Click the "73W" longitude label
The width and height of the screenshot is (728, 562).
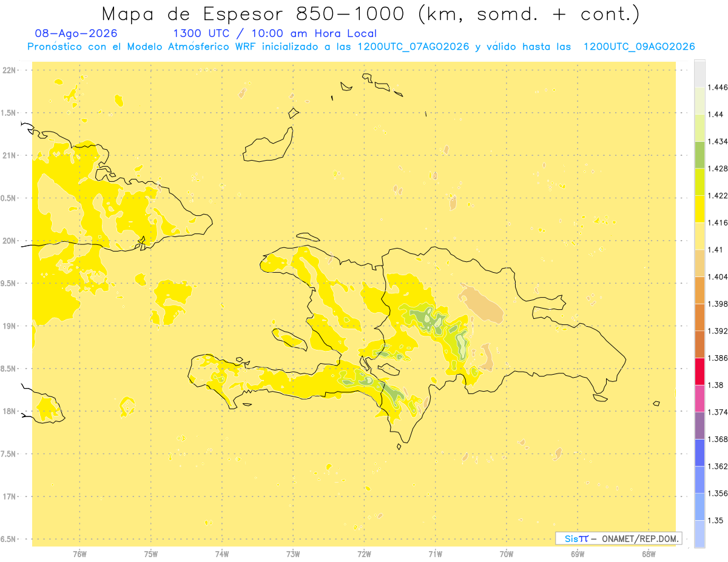[x=293, y=554]
